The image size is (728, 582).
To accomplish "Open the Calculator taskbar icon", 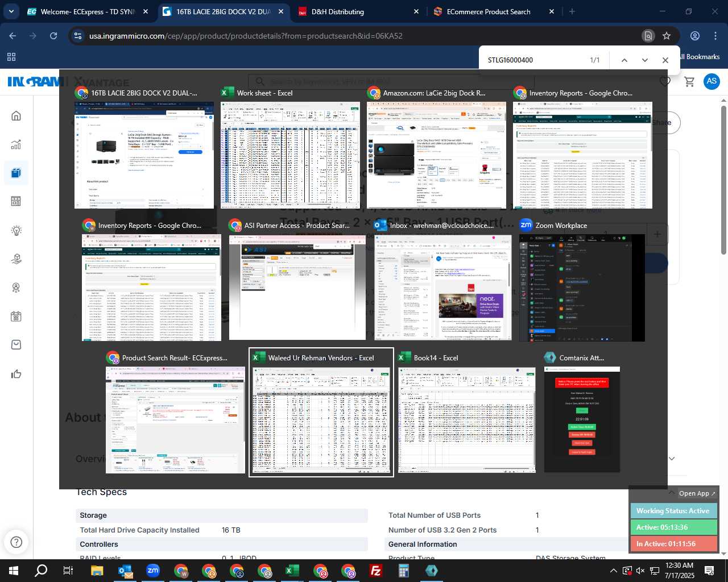I will [404, 571].
